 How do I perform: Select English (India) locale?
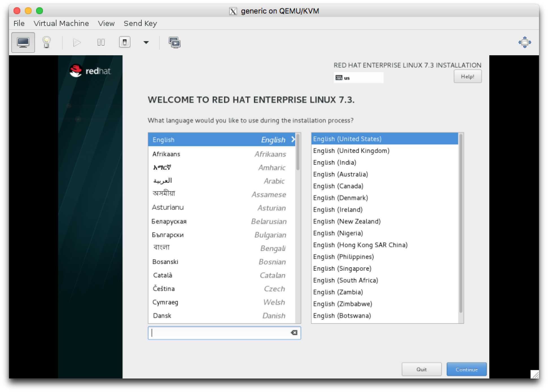385,162
